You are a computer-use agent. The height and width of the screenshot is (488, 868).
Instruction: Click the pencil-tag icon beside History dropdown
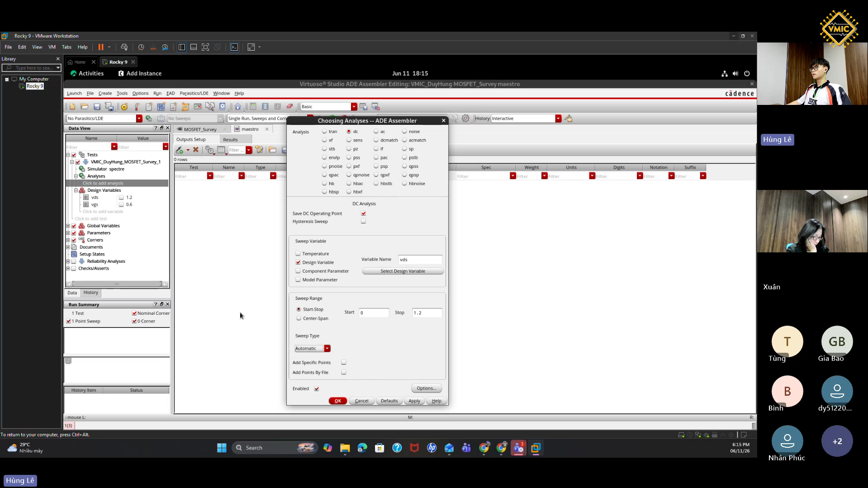tap(569, 118)
